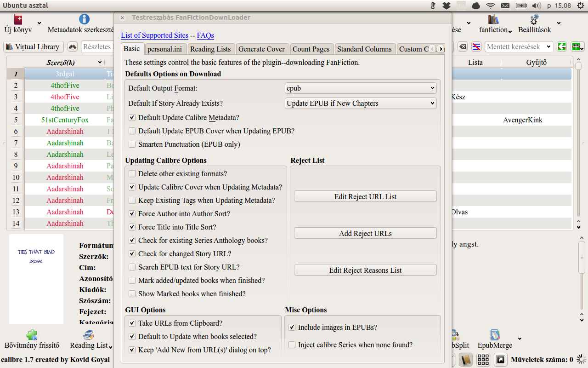Open Default If Story Already Exists dropdown

(361, 103)
